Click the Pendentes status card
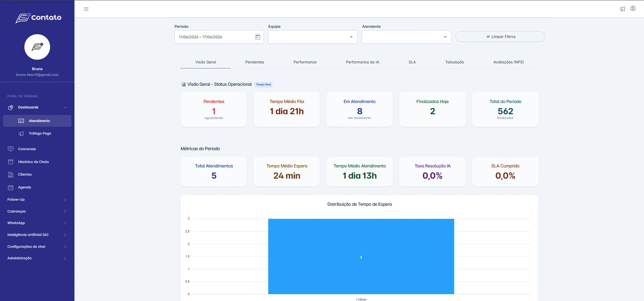This screenshot has height=301, width=644. pos(214,109)
